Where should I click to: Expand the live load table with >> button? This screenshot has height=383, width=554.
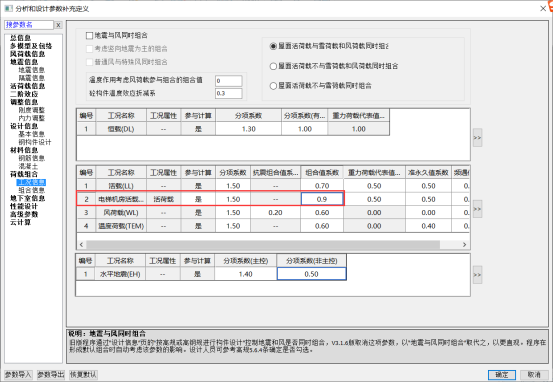point(477,209)
